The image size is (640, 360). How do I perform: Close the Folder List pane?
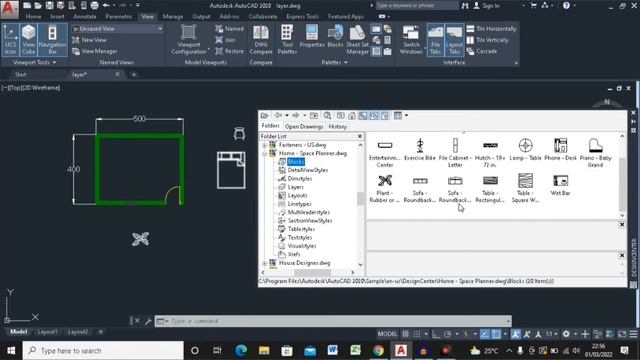(x=360, y=136)
